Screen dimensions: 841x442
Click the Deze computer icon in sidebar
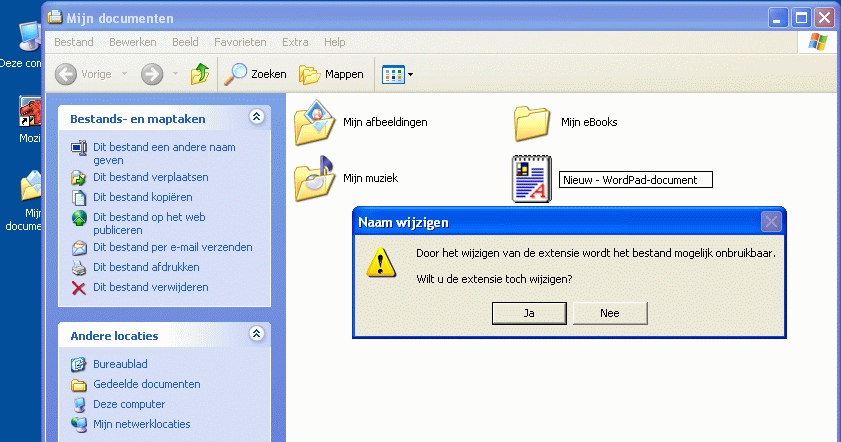[x=79, y=405]
